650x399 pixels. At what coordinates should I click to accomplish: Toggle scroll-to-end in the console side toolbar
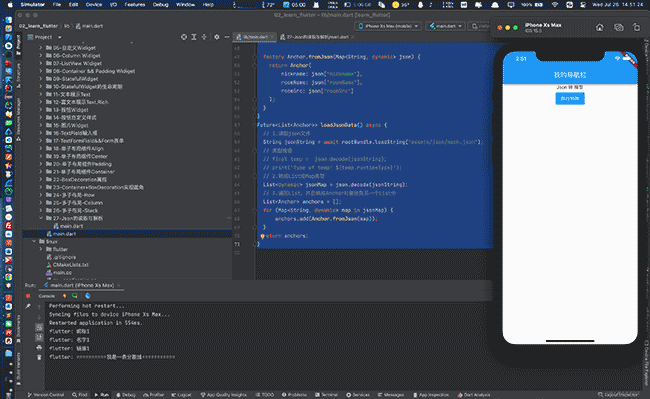(x=39, y=337)
